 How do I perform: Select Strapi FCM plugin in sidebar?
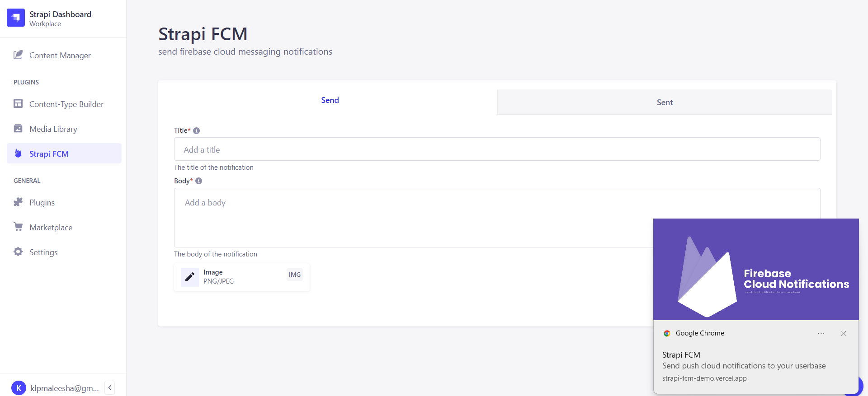click(x=64, y=154)
